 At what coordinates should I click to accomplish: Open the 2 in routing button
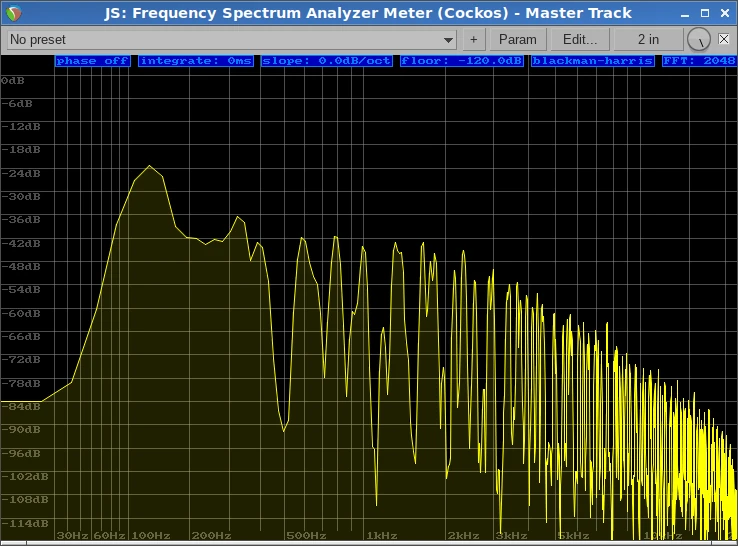tap(649, 40)
